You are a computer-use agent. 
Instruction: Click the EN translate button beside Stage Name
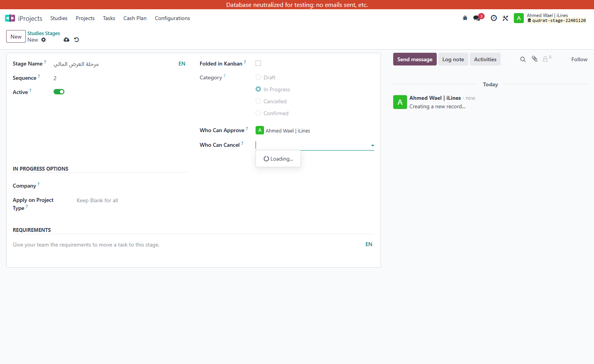182,64
